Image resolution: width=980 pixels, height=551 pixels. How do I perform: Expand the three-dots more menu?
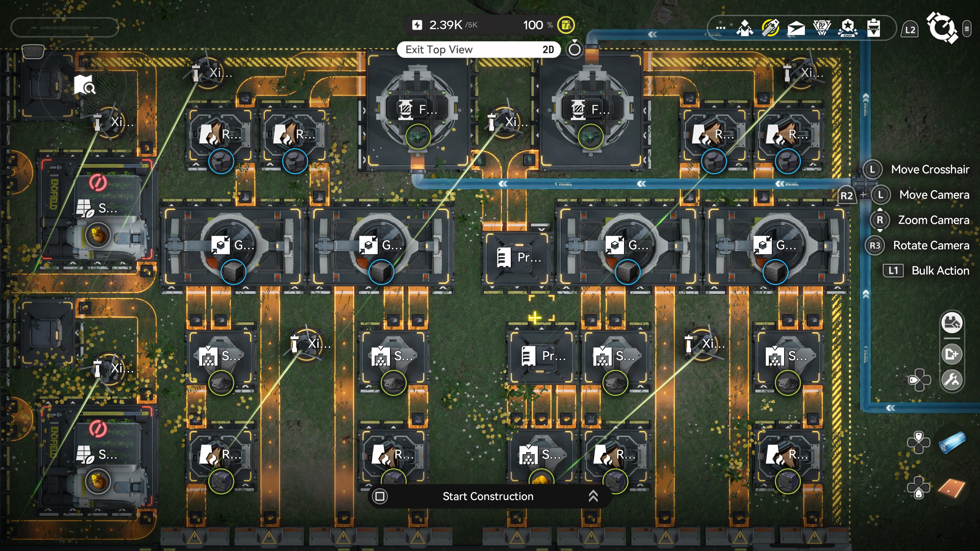point(720,28)
